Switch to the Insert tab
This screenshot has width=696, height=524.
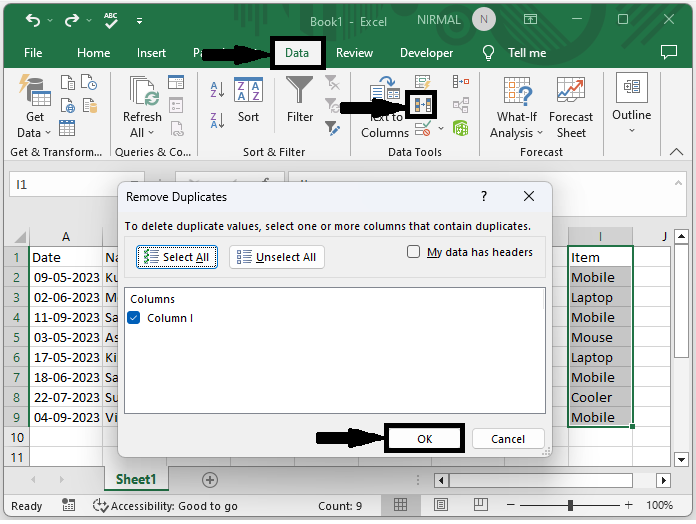click(151, 53)
